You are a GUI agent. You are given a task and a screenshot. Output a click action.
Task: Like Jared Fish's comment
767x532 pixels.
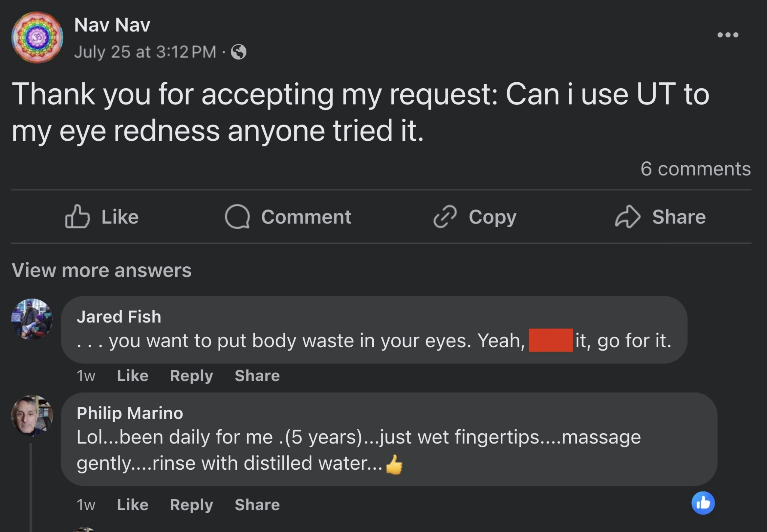[133, 376]
